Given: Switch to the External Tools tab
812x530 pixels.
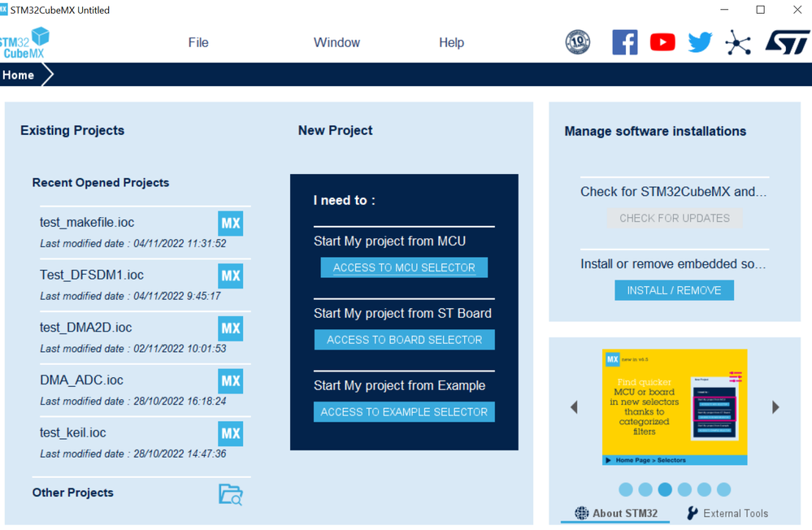Looking at the screenshot, I should point(727,513).
